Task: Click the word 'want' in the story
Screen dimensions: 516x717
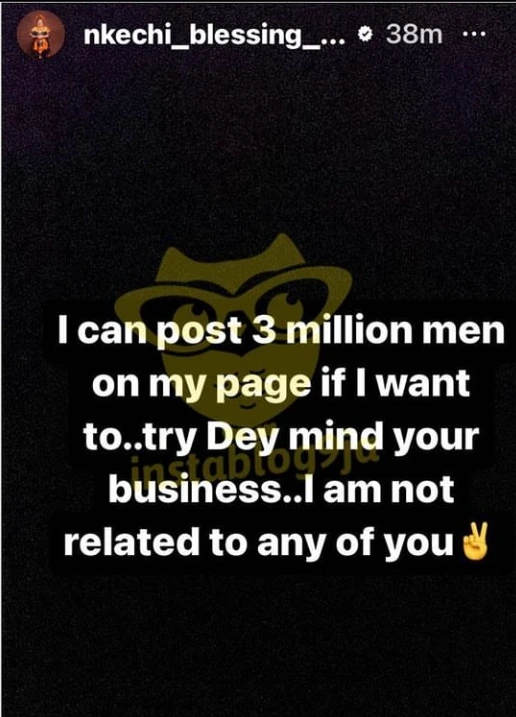Action: [422, 384]
